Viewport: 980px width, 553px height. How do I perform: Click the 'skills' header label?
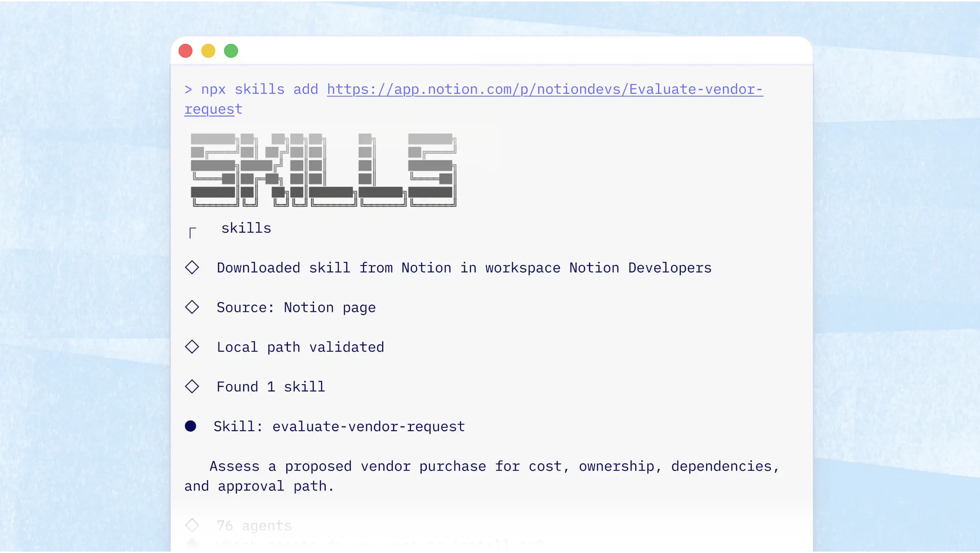[246, 228]
